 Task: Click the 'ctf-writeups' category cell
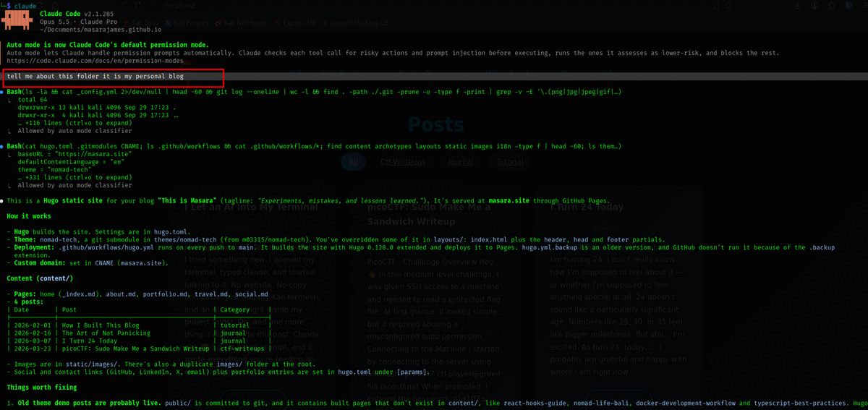pyautogui.click(x=242, y=349)
